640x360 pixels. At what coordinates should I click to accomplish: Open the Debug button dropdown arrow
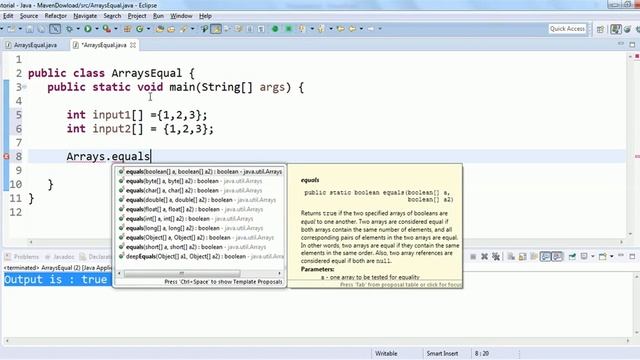(78, 29)
